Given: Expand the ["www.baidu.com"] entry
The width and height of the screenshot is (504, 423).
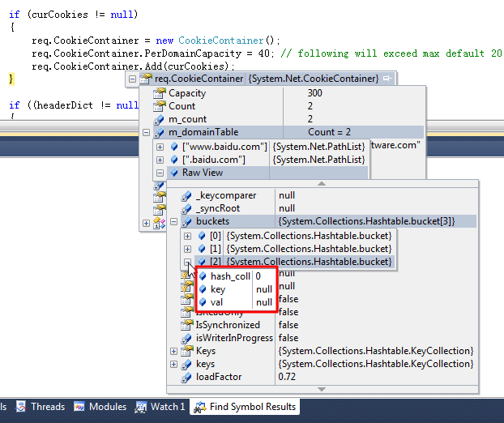Looking at the screenshot, I should coord(160,147).
